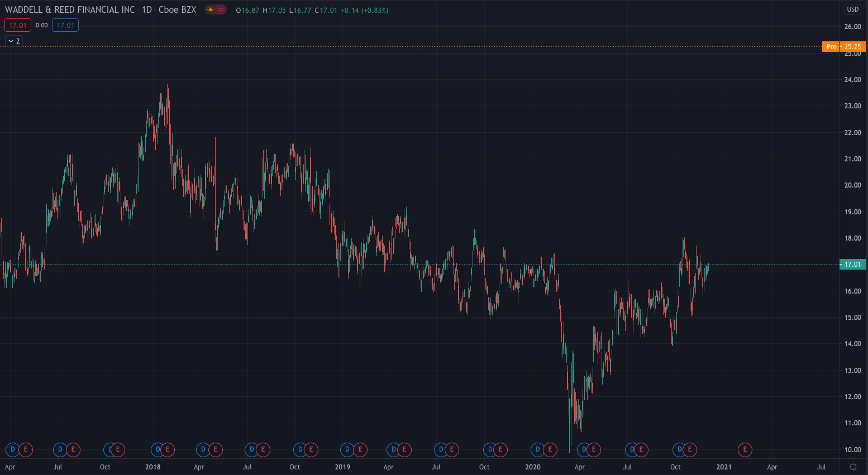Click the 20.00 price axis label
This screenshot has width=868, height=475.
pyautogui.click(x=853, y=185)
